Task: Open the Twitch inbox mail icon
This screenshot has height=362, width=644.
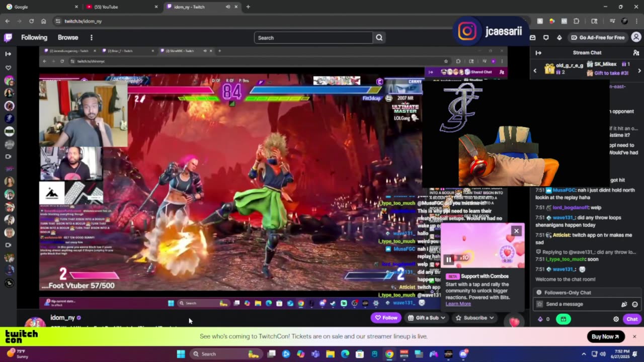Action: pos(533,38)
